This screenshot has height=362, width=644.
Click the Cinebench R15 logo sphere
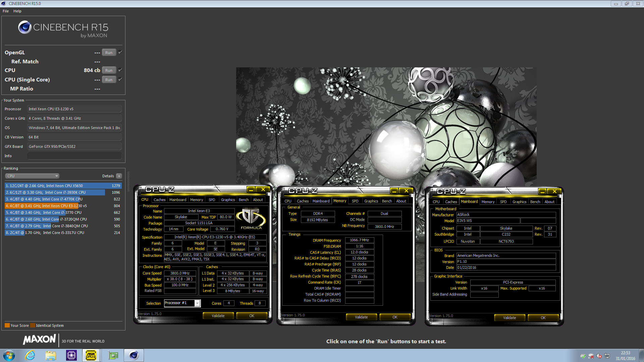pyautogui.click(x=25, y=27)
